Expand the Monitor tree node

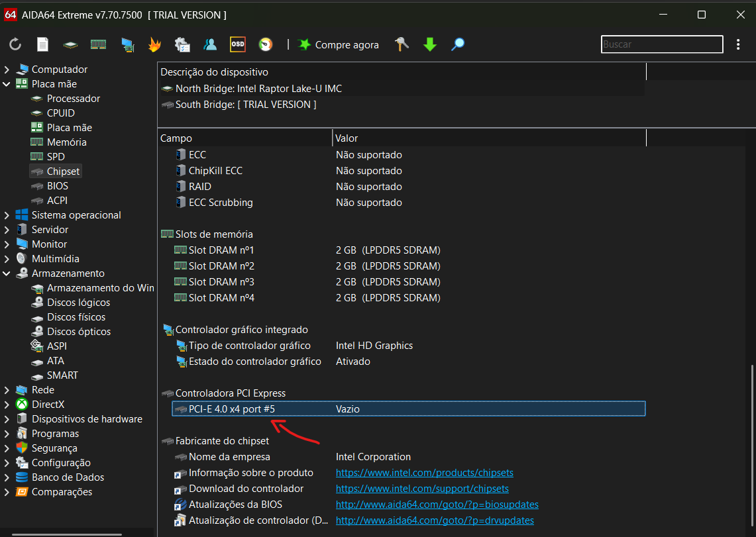point(7,244)
